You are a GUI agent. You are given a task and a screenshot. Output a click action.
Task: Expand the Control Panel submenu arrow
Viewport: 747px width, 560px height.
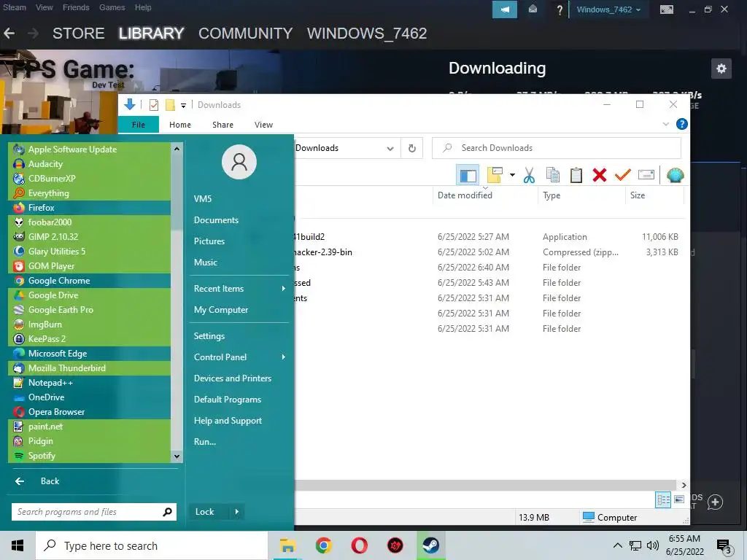(x=284, y=357)
